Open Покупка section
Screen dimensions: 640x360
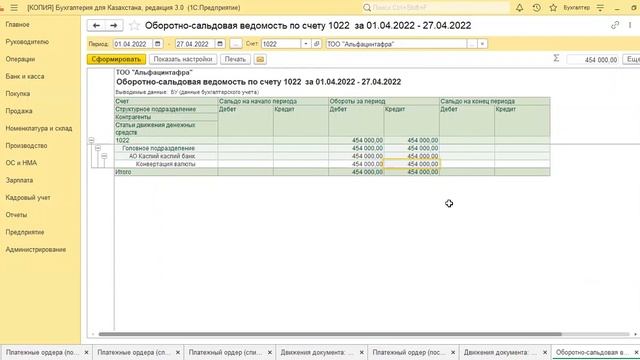(x=18, y=93)
